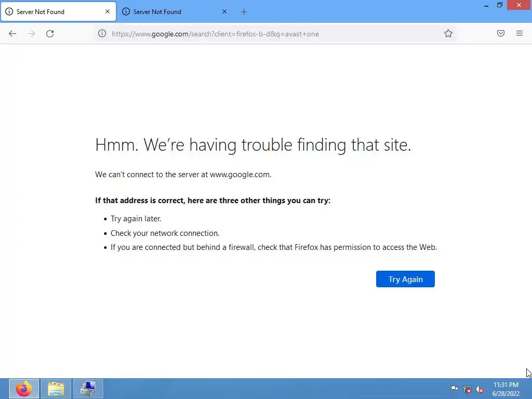
Task: Click the network status tray icon
Action: pyautogui.click(x=467, y=389)
